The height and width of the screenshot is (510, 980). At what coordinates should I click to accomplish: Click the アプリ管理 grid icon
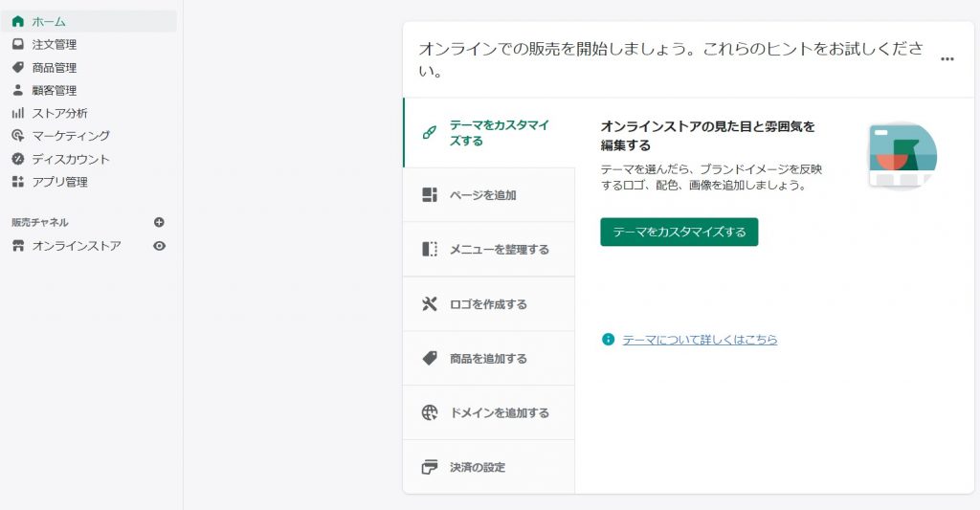[18, 182]
